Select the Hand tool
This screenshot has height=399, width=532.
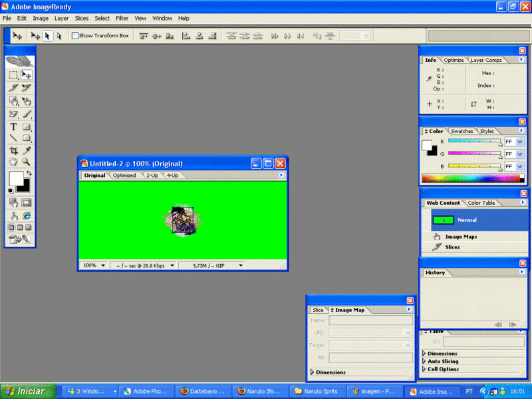[13, 162]
